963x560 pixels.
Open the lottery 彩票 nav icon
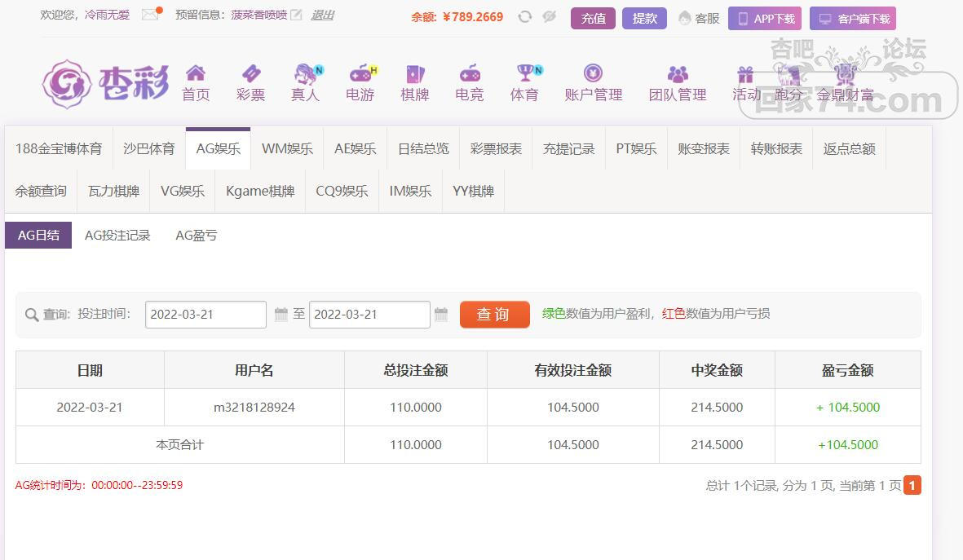click(x=250, y=74)
